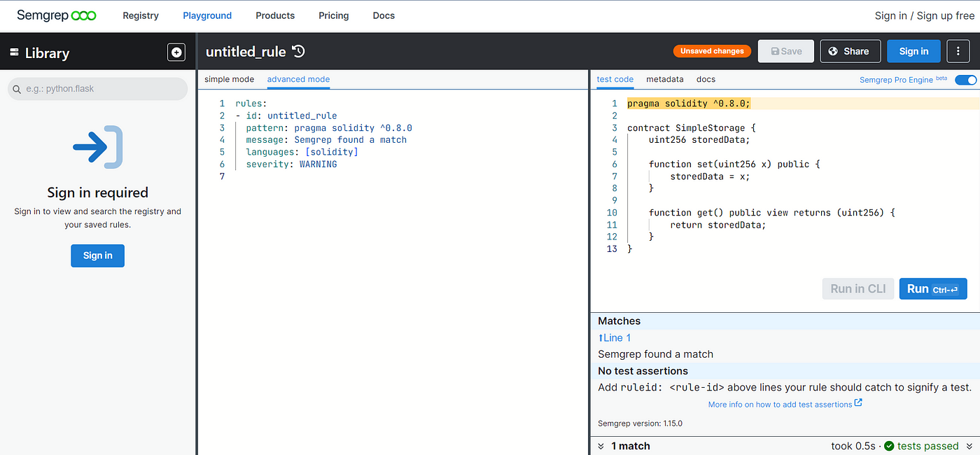Open the docs tab
980x455 pixels.
[706, 79]
